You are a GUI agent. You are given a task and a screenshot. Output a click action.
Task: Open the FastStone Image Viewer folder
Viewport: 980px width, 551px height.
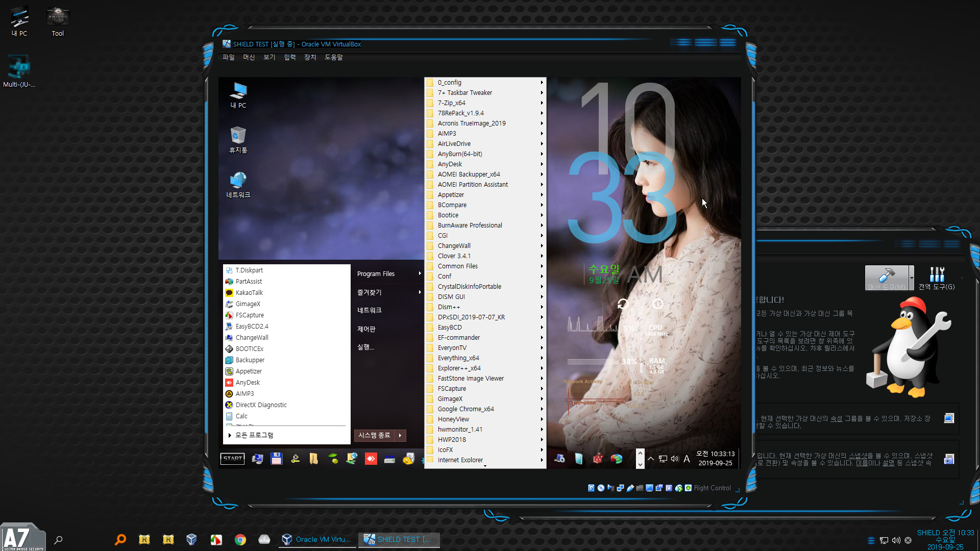(485, 379)
